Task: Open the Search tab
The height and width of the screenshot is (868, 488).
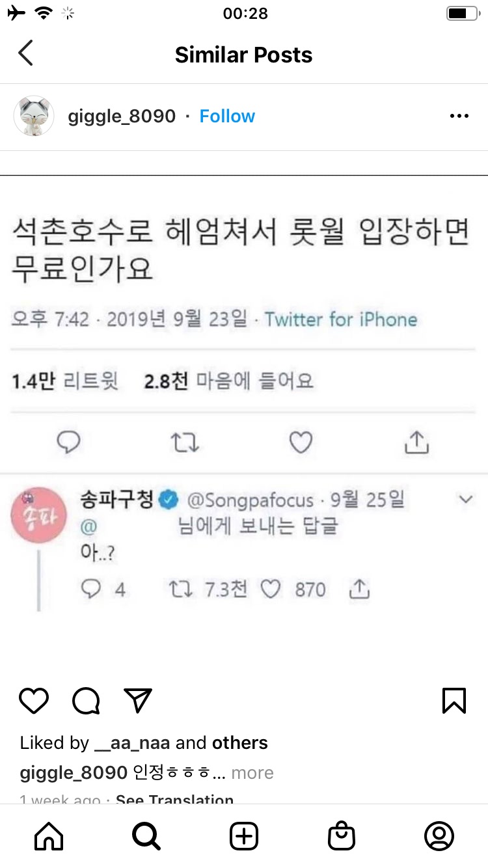Action: 146,836
